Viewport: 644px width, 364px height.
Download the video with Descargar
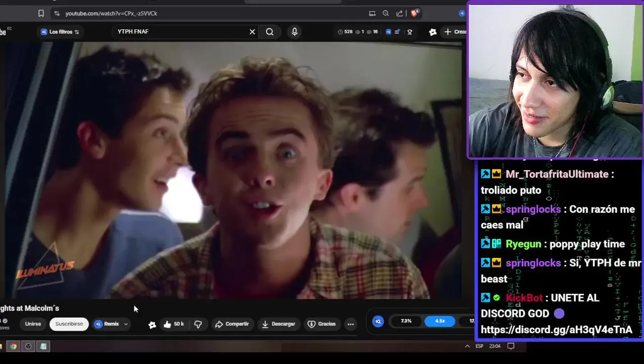coord(278,324)
